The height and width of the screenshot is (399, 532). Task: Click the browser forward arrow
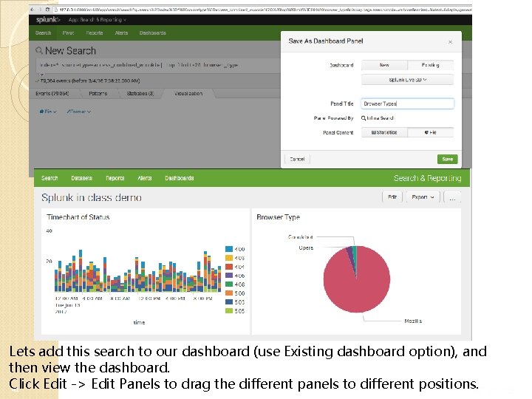(x=40, y=10)
